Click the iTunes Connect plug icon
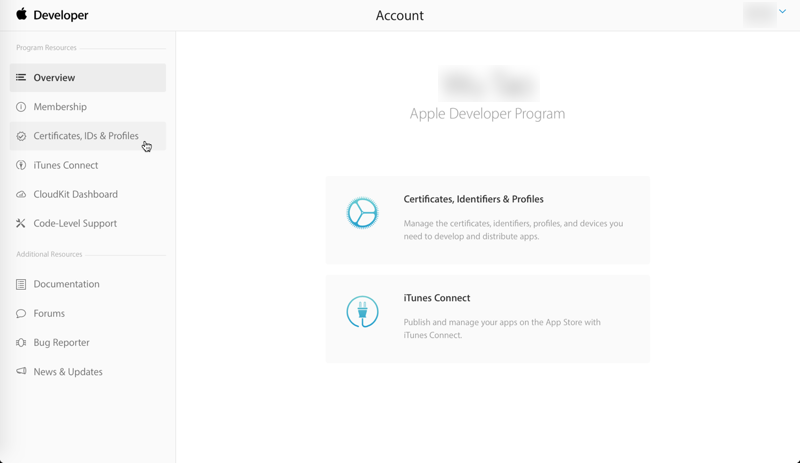Screen dimensions: 800x463 [x=362, y=311]
